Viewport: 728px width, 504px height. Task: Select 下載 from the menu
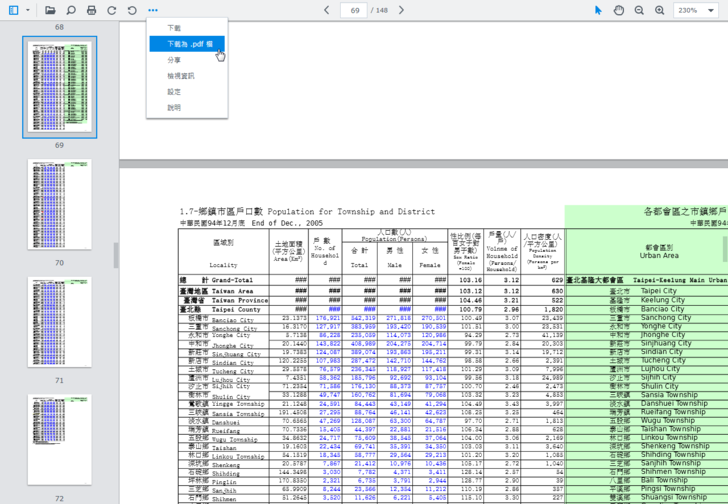[175, 28]
